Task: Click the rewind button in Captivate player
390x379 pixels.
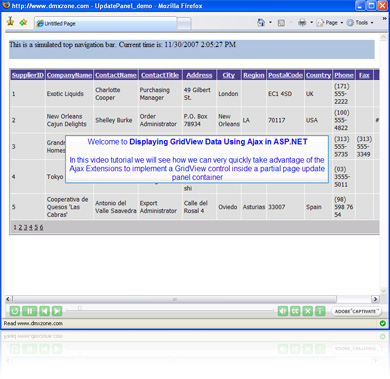Action: point(15,311)
